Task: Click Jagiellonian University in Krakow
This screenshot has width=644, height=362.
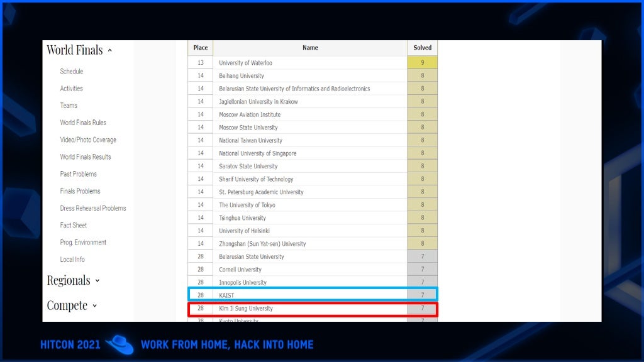Action: [258, 102]
